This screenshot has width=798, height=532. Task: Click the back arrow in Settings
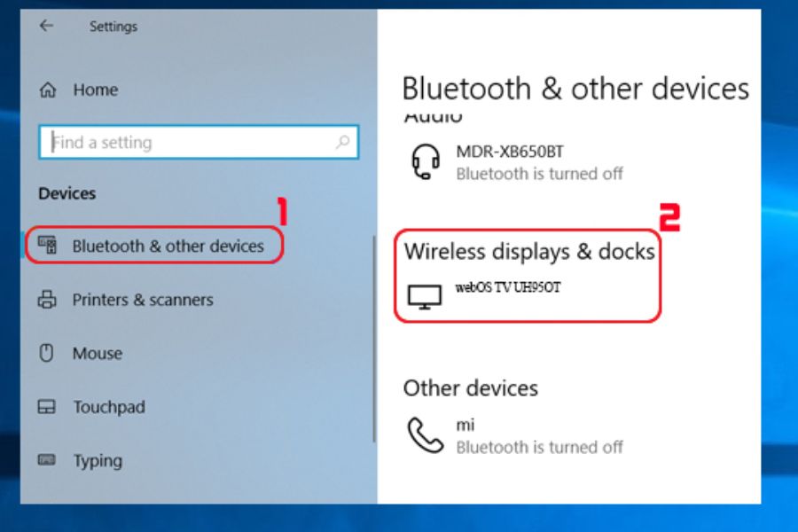[46, 27]
